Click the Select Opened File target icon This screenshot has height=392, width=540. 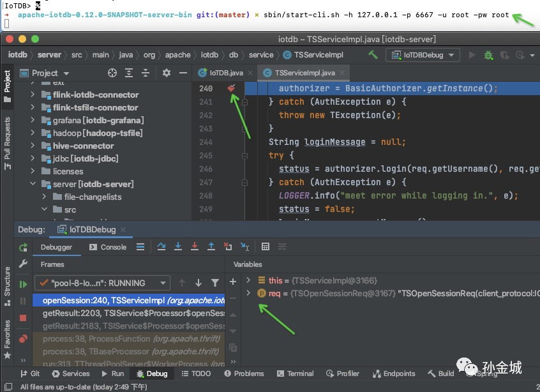coord(112,73)
